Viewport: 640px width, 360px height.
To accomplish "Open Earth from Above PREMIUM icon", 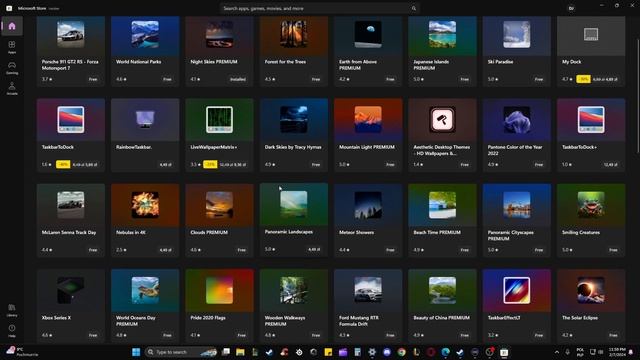I will [368, 34].
